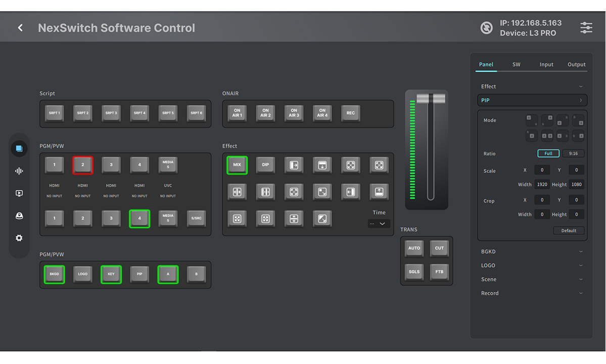Run script SRPT 4
The height and width of the screenshot is (364, 606).
coord(139,113)
